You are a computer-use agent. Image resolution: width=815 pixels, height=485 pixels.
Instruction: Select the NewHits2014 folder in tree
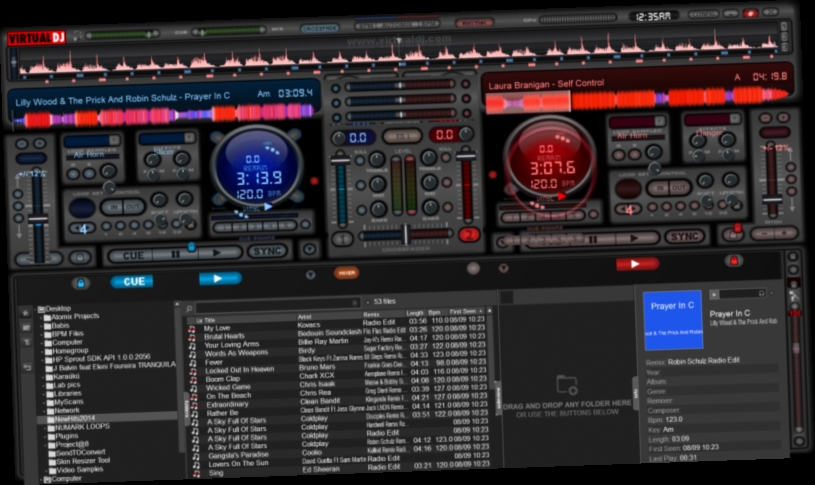point(74,418)
